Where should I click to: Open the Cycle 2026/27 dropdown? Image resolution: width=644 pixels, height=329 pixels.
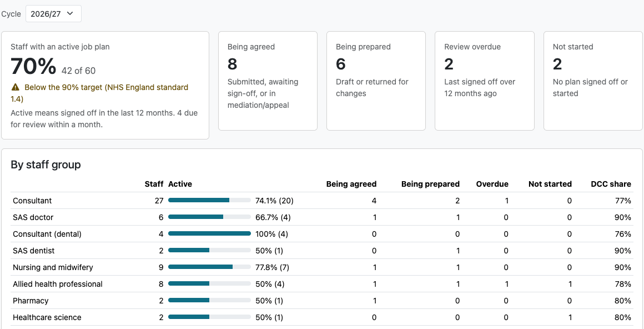[x=53, y=13]
